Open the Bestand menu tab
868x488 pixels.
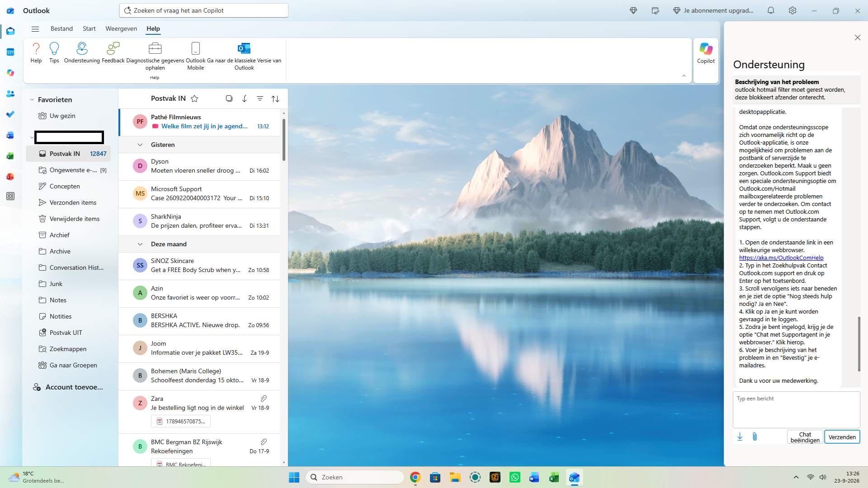pyautogui.click(x=61, y=28)
